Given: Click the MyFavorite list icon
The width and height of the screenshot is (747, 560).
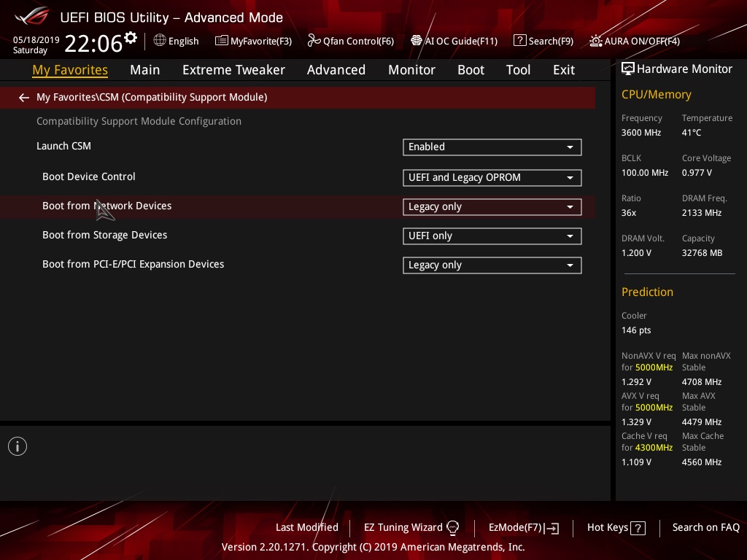Looking at the screenshot, I should (x=222, y=41).
